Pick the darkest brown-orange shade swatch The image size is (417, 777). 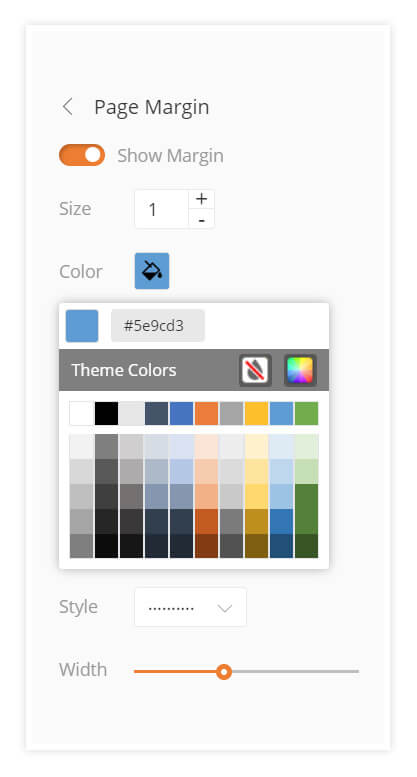(x=207, y=546)
